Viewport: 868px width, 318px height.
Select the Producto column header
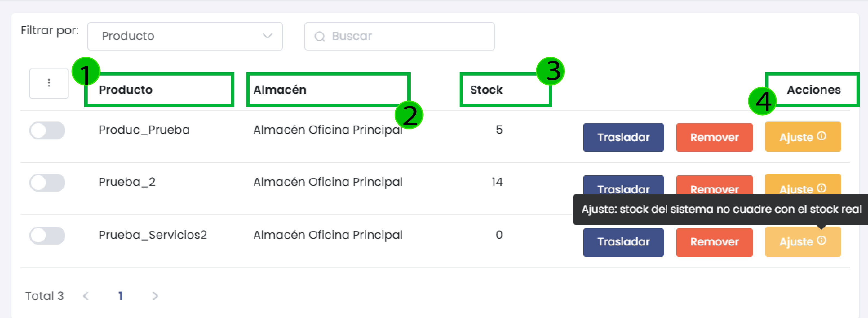126,90
